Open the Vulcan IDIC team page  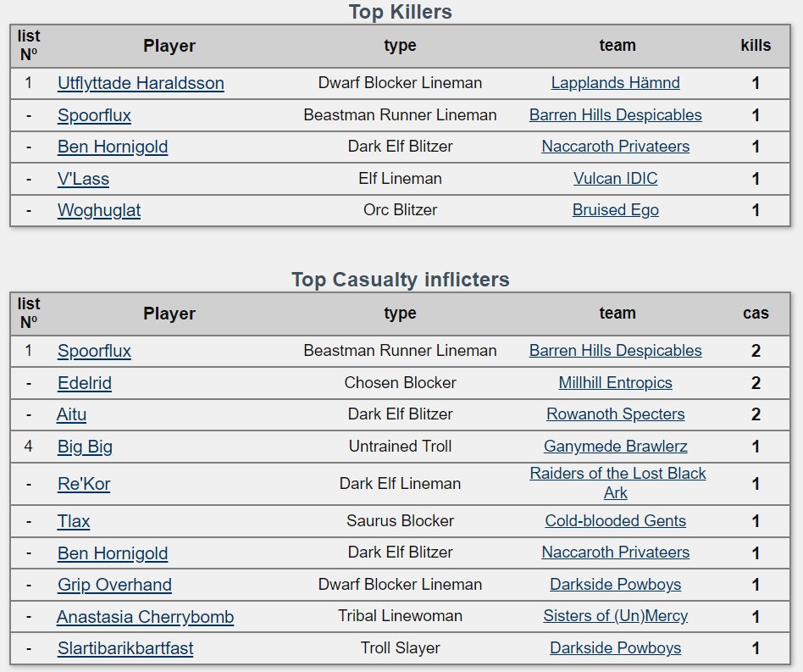point(615,179)
